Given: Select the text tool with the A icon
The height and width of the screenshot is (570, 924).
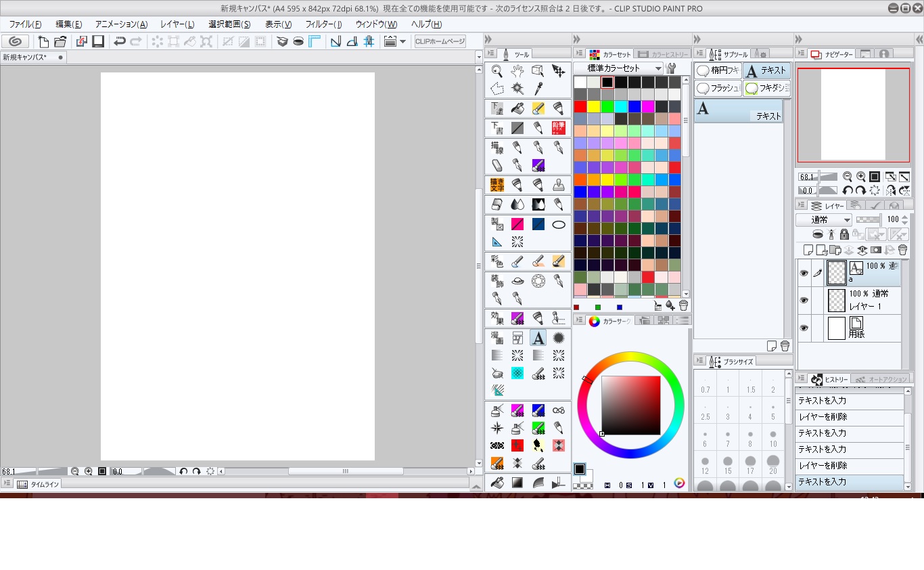Looking at the screenshot, I should (x=538, y=337).
